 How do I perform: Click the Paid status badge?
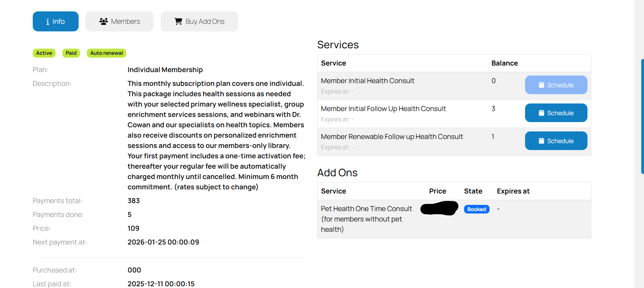pos(71,53)
